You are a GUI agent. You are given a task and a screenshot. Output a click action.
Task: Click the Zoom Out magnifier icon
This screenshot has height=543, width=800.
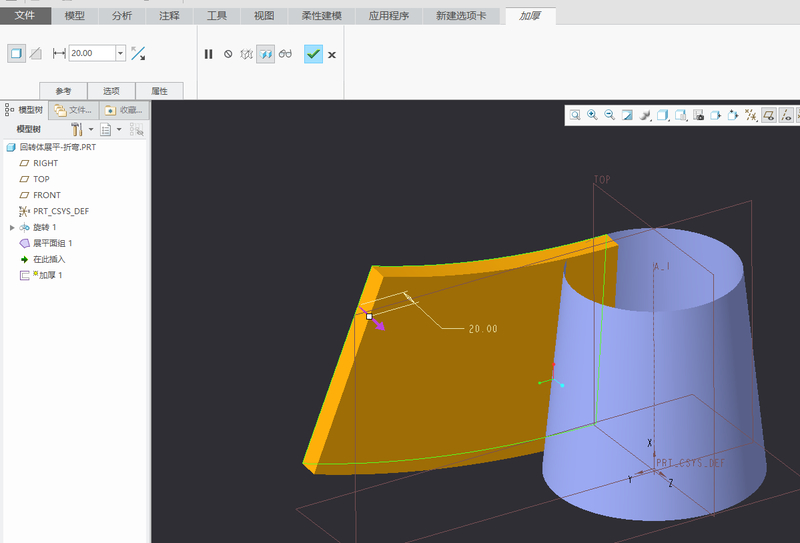pyautogui.click(x=610, y=115)
